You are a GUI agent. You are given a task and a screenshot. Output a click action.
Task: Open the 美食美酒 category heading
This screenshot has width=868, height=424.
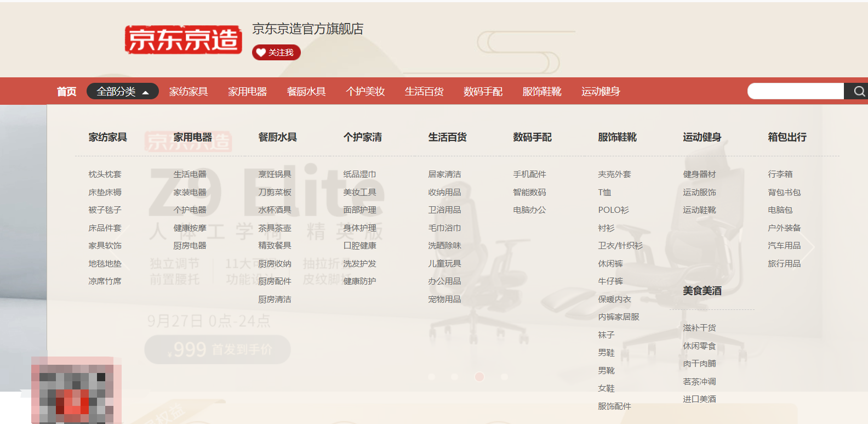(703, 291)
